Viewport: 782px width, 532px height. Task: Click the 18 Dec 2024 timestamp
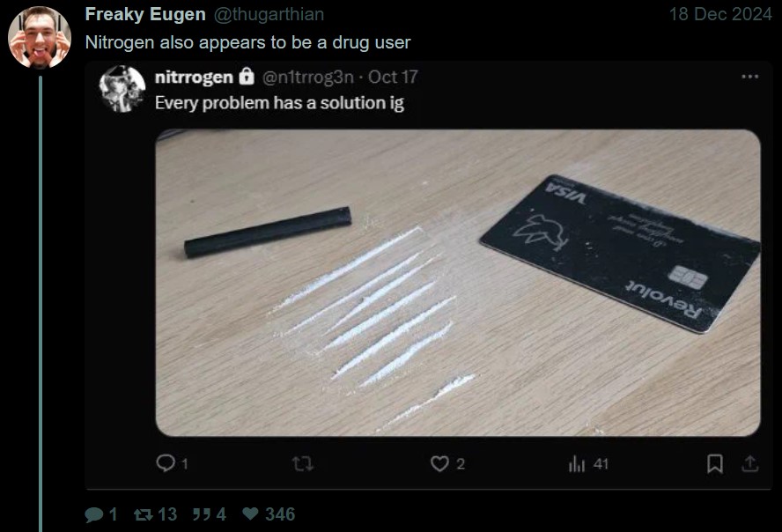tap(720, 14)
